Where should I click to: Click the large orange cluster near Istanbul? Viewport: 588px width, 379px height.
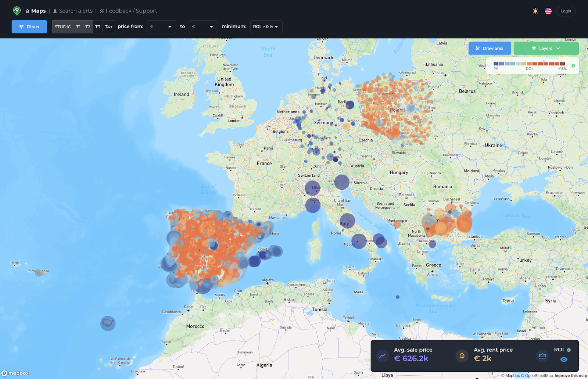pos(464,224)
